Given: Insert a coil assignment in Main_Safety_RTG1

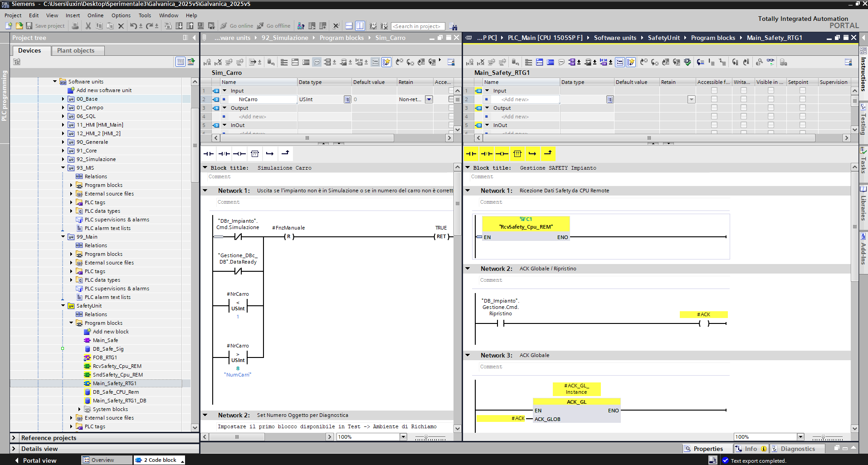Looking at the screenshot, I should coord(502,154).
